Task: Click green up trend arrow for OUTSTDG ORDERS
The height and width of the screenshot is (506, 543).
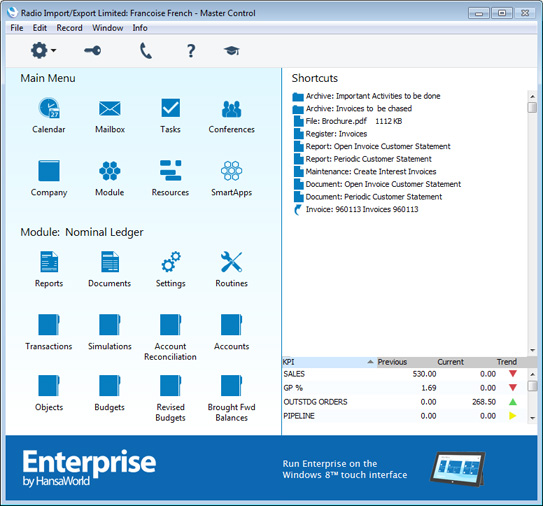Action: point(513,402)
